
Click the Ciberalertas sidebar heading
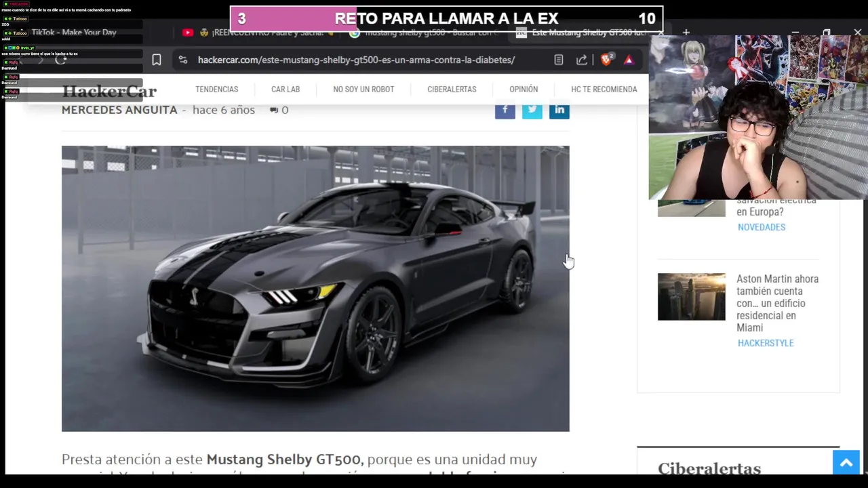[x=709, y=468]
